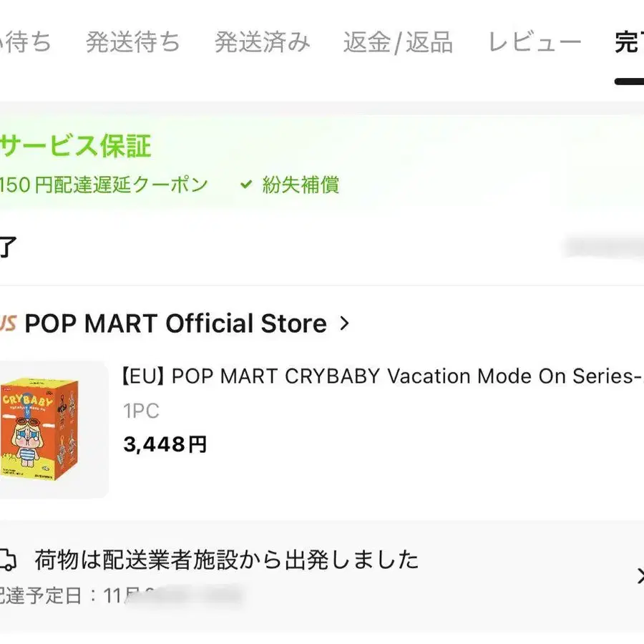Open the CRYBABY product thumbnail
The height and width of the screenshot is (644, 644).
point(52,429)
